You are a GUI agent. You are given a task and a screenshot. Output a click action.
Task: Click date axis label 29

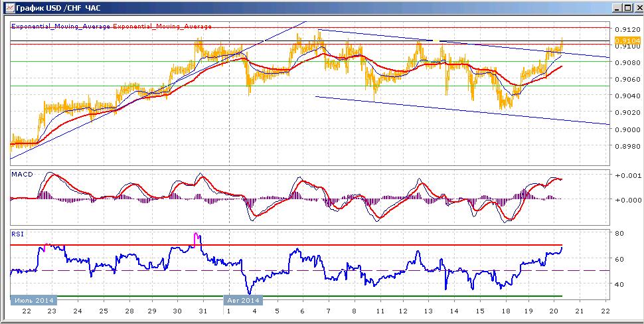coord(153,311)
